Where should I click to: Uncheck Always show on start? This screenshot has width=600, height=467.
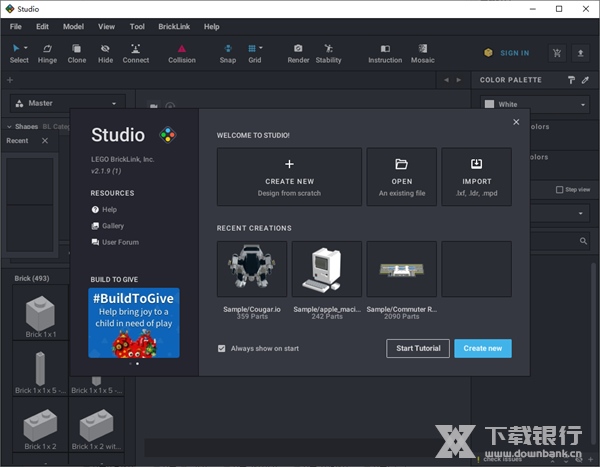[222, 348]
